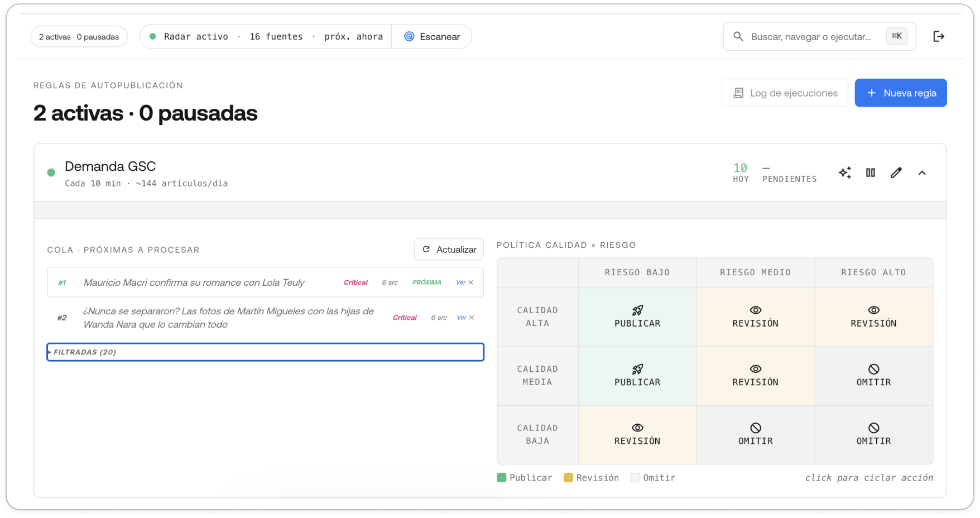Remove the Mauricio Macri queue item

tap(471, 282)
